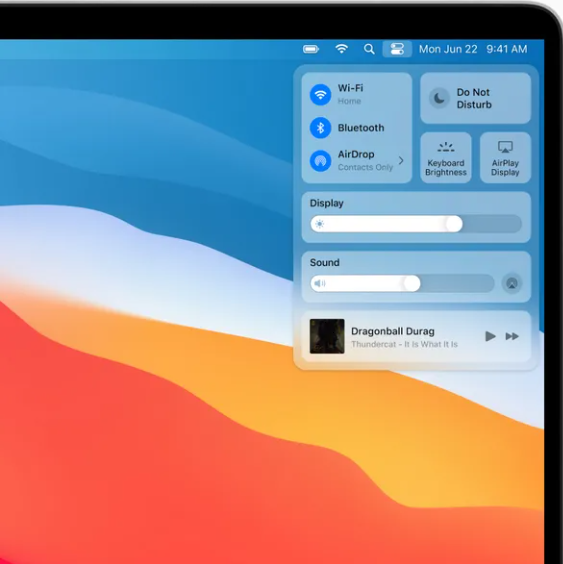Click the battery icon in menu bar
The width and height of the screenshot is (563, 564).
(x=311, y=49)
